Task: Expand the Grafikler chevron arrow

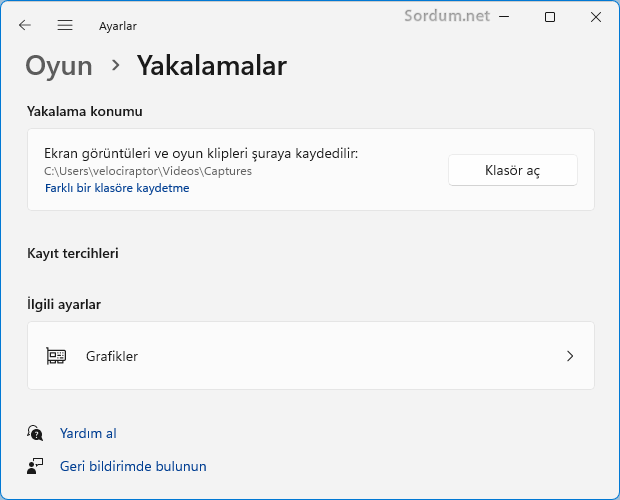Action: [x=570, y=356]
